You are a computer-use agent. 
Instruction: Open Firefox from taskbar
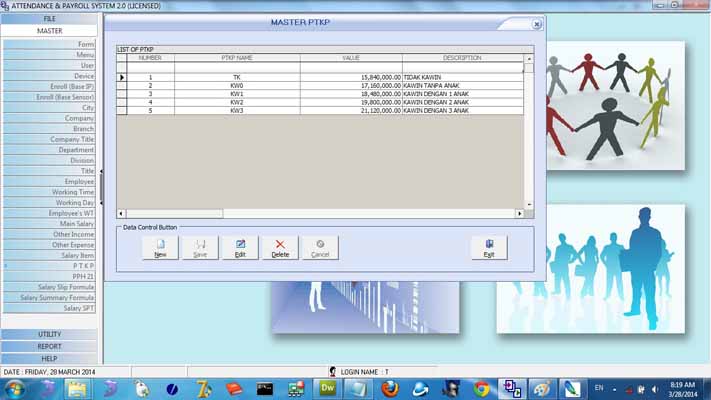tap(389, 389)
